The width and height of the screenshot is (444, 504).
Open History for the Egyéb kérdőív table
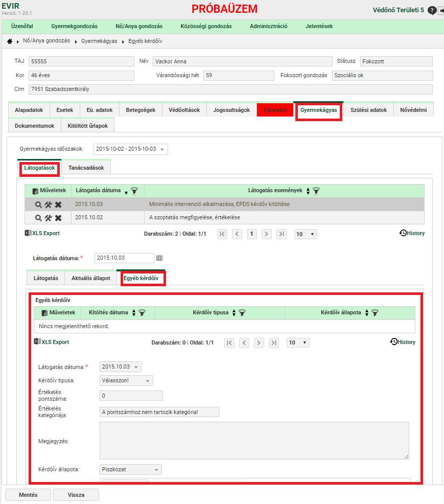403,342
